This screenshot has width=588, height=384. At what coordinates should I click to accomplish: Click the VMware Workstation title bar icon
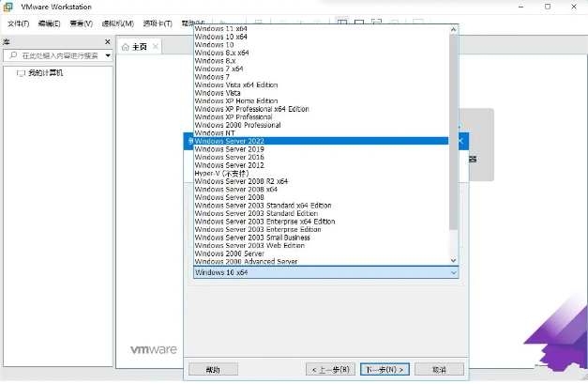click(8, 7)
